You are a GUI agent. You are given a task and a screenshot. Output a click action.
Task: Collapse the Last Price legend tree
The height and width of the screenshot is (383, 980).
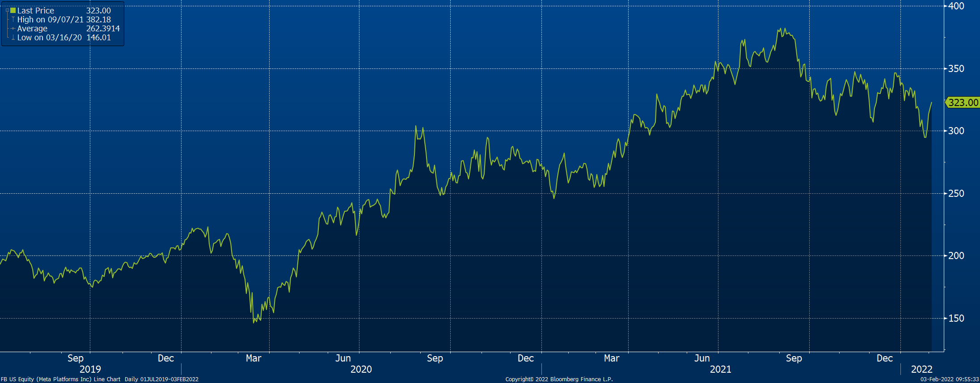tap(7, 10)
